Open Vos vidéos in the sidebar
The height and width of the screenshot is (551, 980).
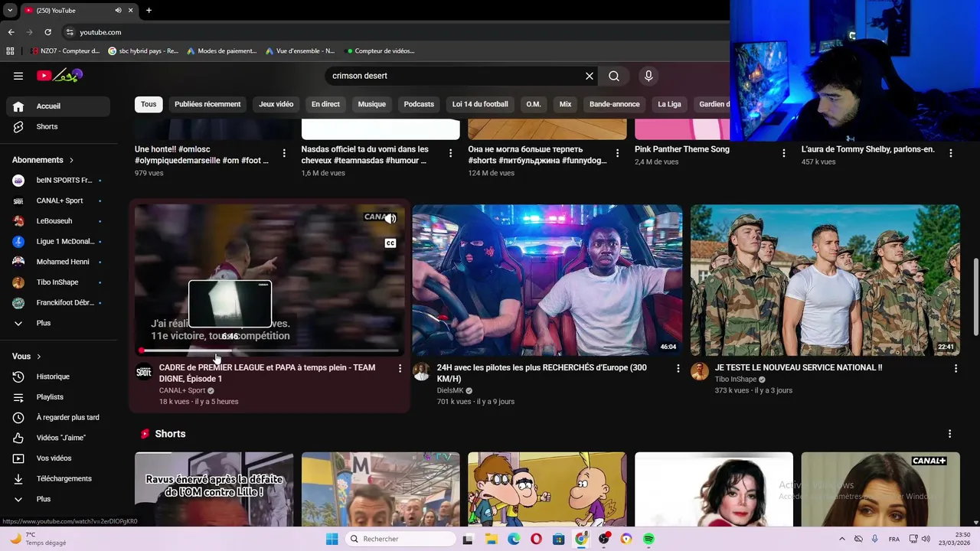click(58, 458)
